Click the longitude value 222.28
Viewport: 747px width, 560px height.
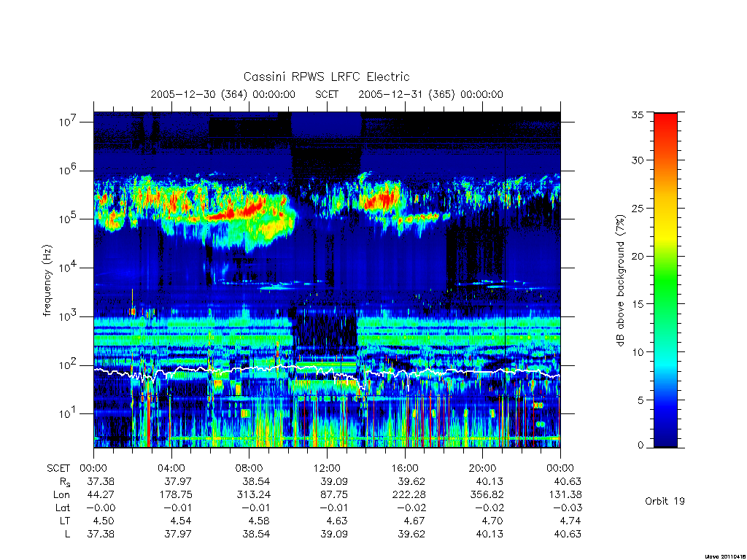(409, 495)
